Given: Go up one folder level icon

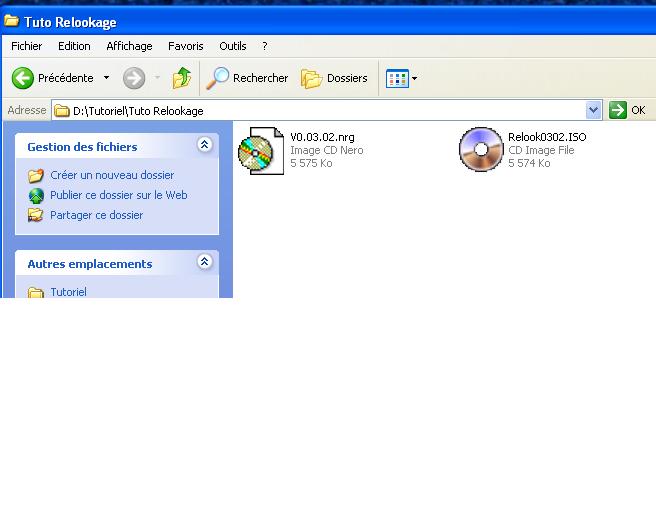Looking at the screenshot, I should pyautogui.click(x=182, y=78).
